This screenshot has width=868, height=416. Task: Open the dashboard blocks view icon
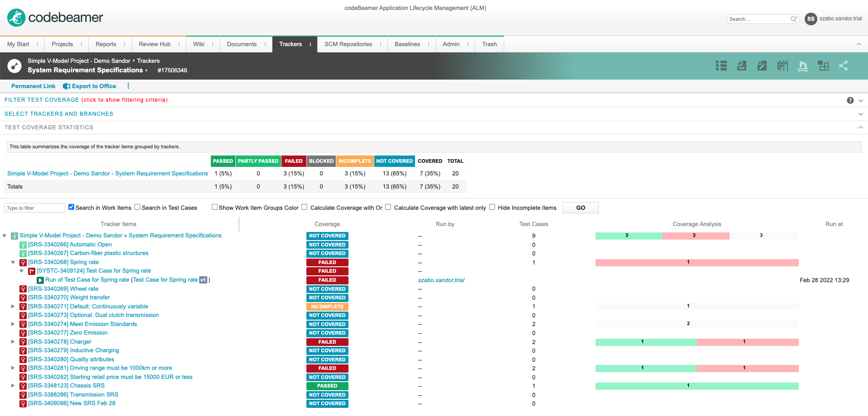(823, 66)
